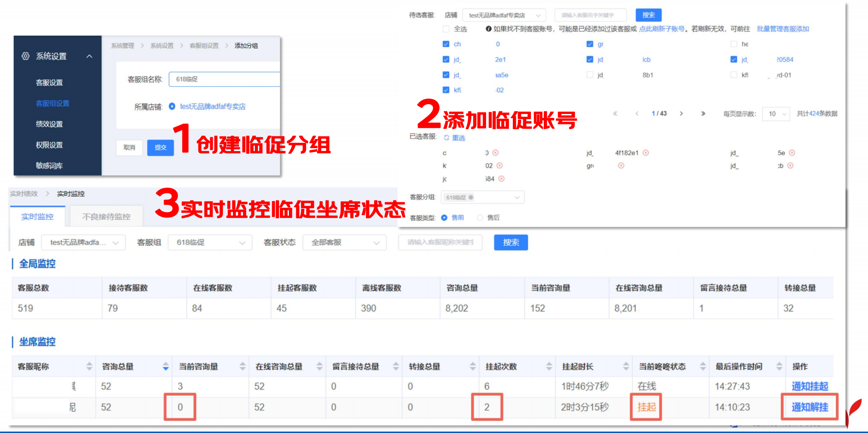Remove selected agent ending 84
The width and height of the screenshot is (868, 433).
coord(502,179)
